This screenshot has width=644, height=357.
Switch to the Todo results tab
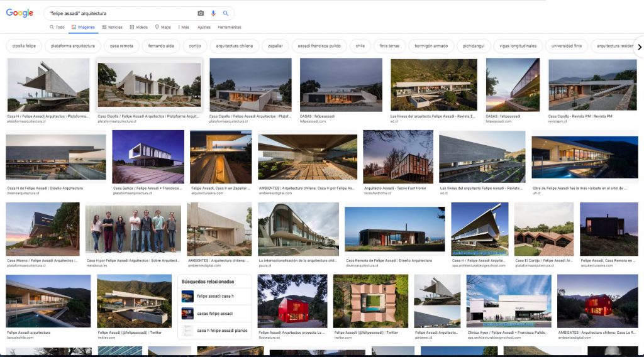click(x=57, y=27)
